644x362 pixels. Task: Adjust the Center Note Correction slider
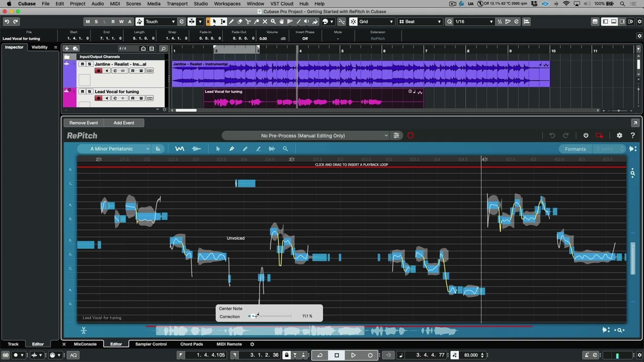270,316
